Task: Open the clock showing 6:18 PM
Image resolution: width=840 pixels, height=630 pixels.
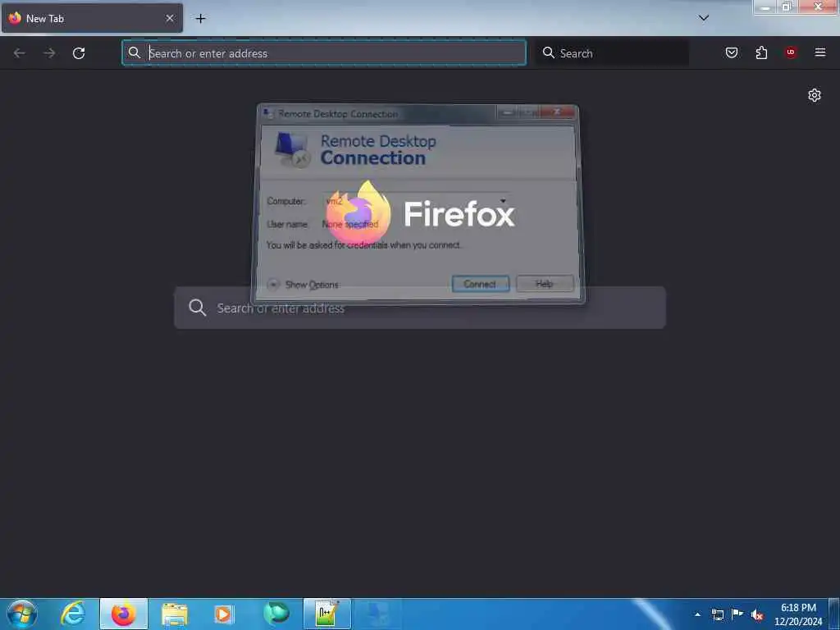Action: (797, 614)
